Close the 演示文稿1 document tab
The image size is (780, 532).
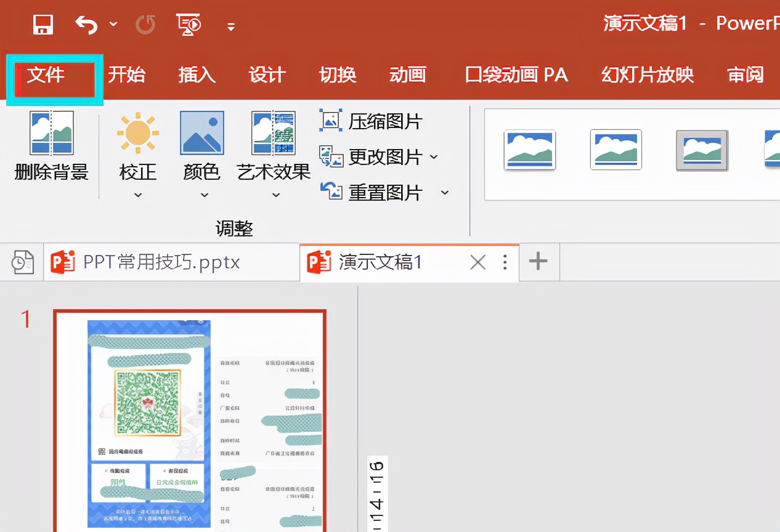pyautogui.click(x=477, y=263)
